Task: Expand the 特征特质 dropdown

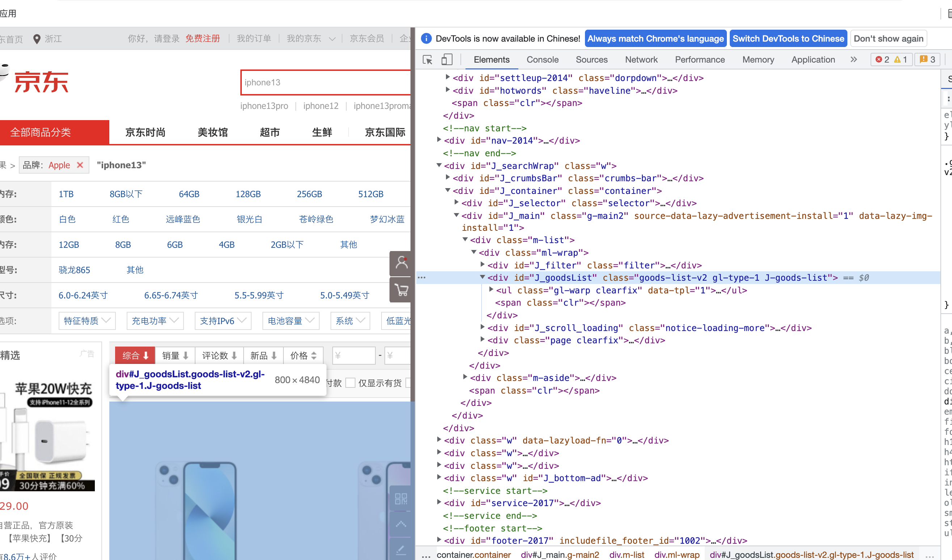Action: pos(87,321)
